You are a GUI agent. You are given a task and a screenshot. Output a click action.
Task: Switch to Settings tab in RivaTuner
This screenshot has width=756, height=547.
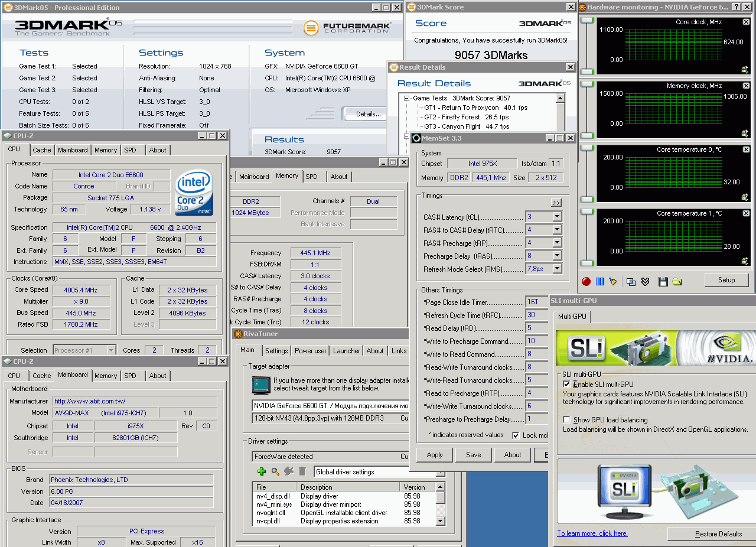(276, 350)
